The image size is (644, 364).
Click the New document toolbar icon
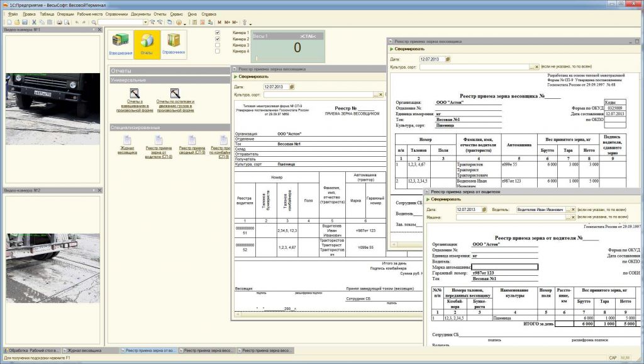tap(9, 22)
